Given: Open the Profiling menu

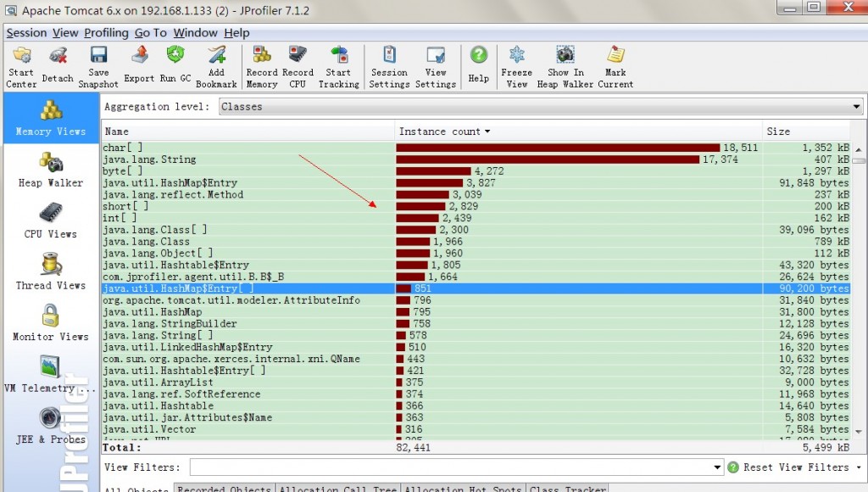Looking at the screenshot, I should point(104,33).
